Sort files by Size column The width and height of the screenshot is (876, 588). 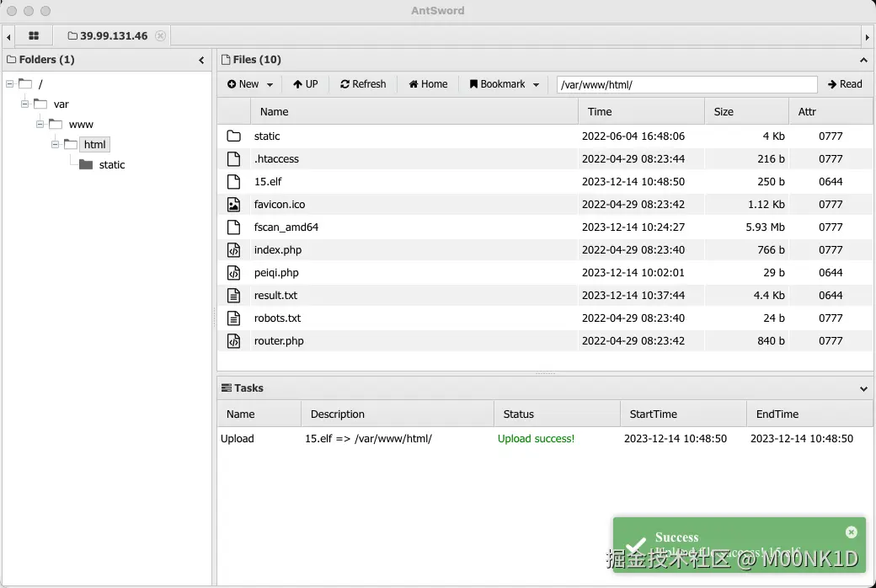(x=746, y=112)
